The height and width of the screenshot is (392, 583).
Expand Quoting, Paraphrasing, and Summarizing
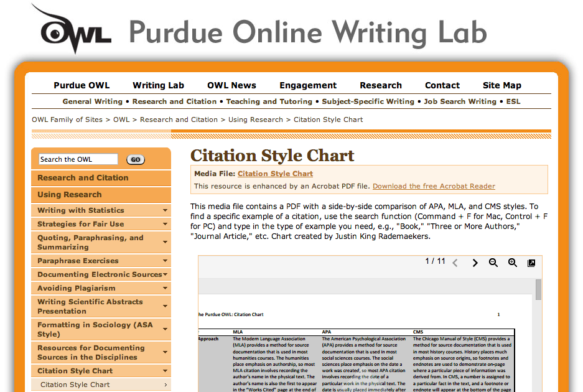pyautogui.click(x=101, y=242)
